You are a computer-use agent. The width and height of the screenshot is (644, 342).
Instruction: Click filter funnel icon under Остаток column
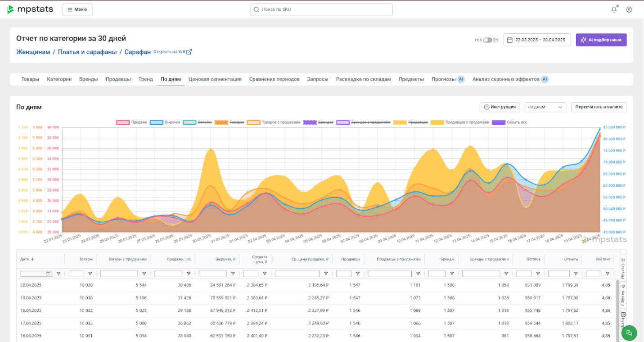pos(538,274)
